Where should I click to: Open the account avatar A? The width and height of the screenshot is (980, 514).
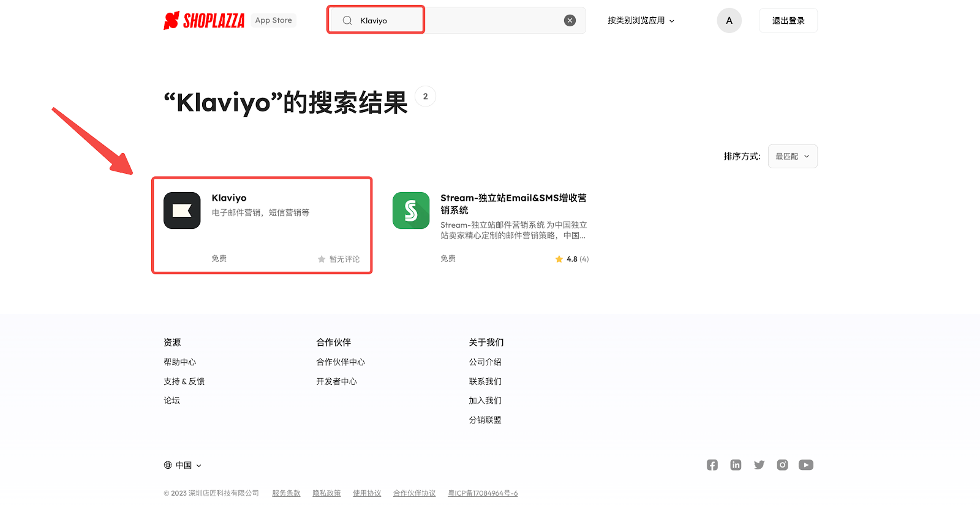[729, 20]
